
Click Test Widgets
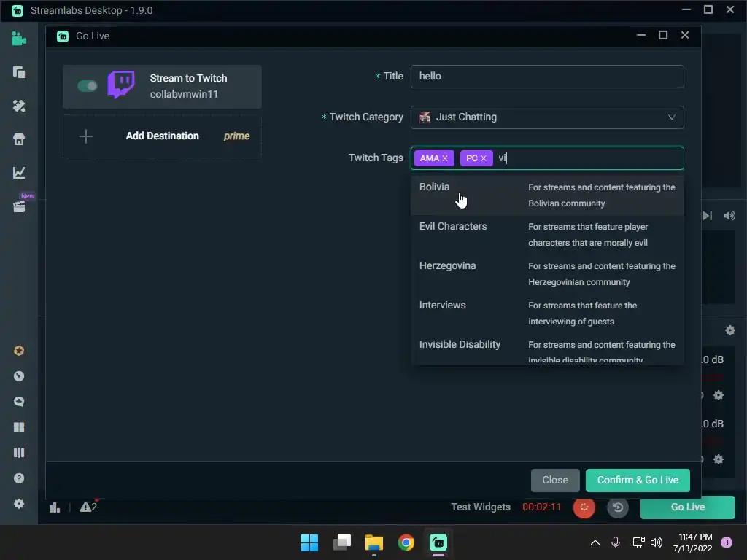coord(481,507)
